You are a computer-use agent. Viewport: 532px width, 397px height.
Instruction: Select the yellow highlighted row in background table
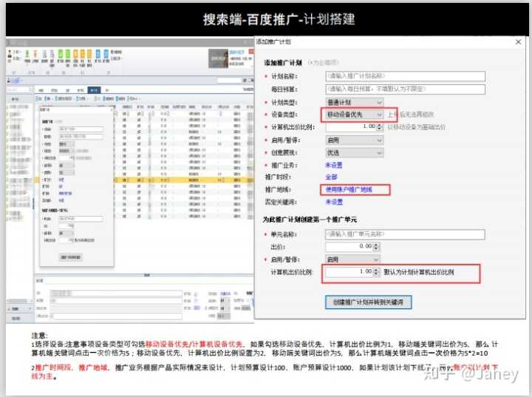[144, 180]
